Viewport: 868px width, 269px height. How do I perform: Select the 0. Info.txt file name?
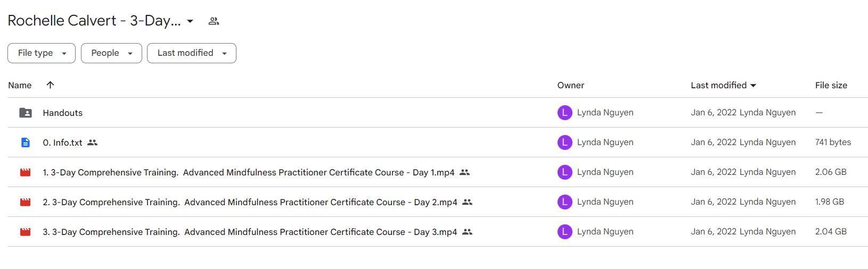(63, 142)
